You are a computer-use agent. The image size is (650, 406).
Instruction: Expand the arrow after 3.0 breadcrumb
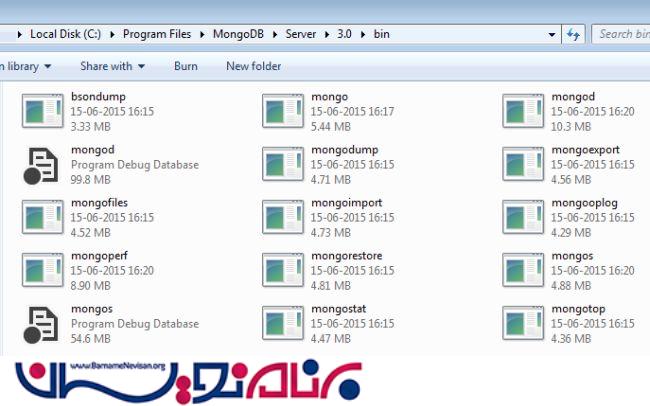pos(363,34)
